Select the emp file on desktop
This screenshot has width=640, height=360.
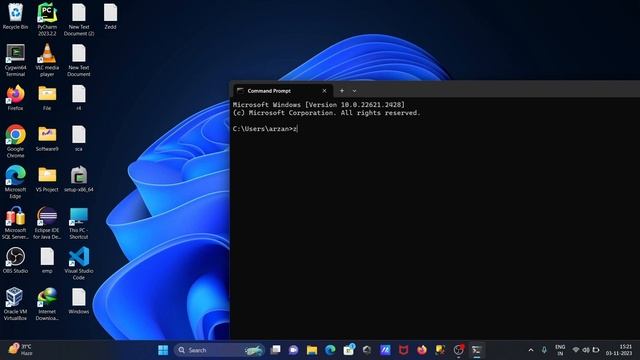click(x=47, y=260)
